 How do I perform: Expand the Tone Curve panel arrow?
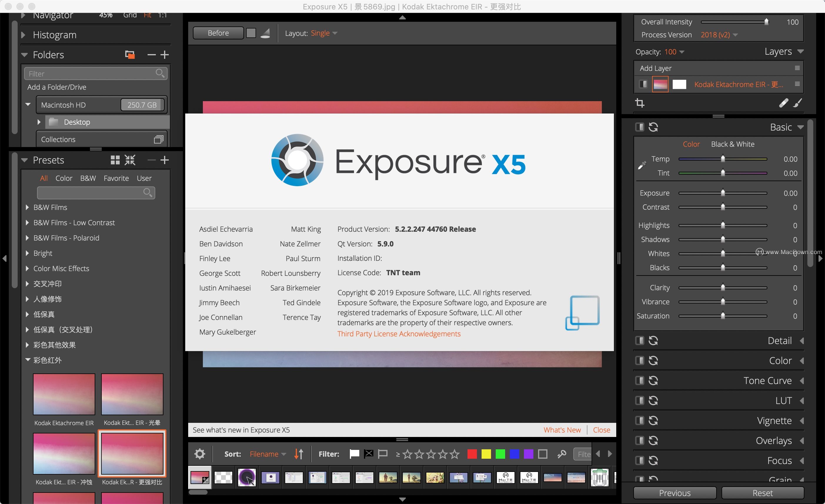[x=801, y=381]
